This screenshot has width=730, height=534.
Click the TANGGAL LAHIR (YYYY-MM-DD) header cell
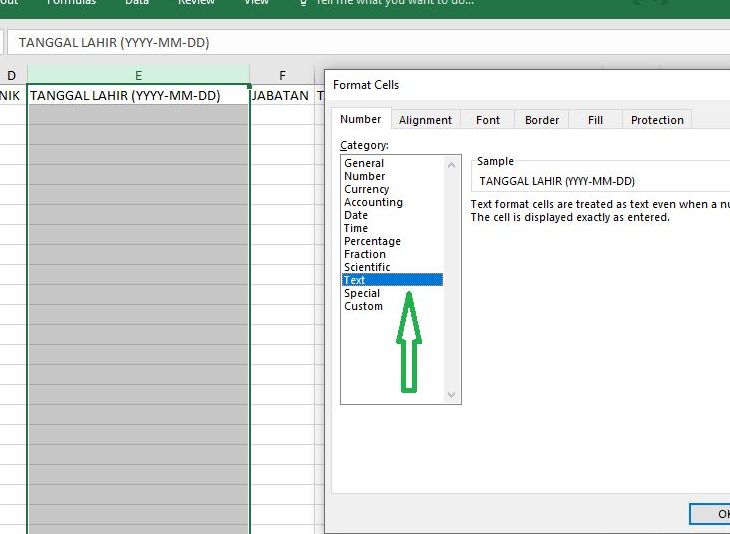(138, 95)
